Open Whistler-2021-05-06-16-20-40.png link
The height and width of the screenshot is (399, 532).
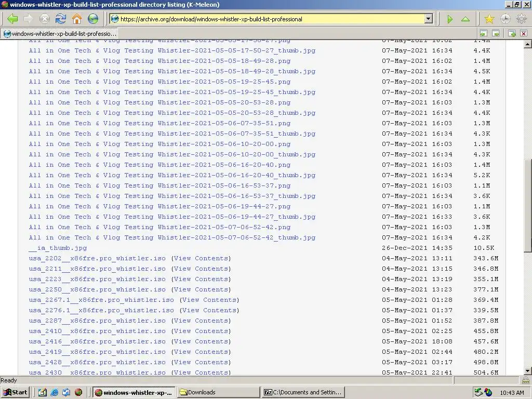(x=159, y=165)
